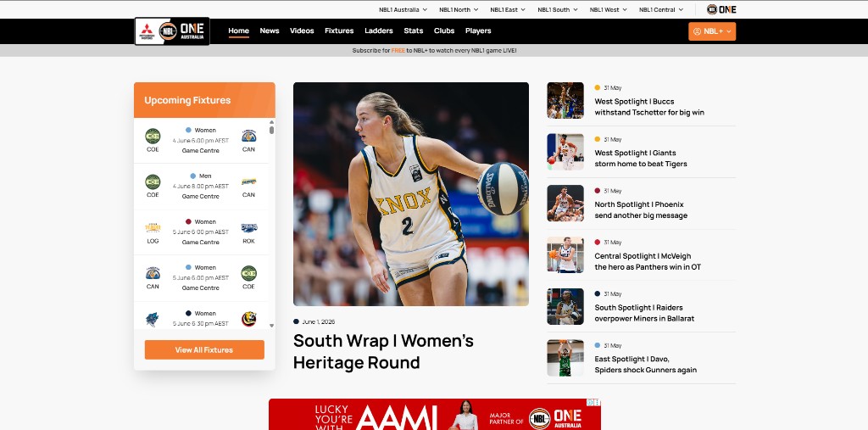This screenshot has height=430, width=868.
Task: Open Game Centre for Men 4 June 8:00 pm
Action: pos(200,196)
